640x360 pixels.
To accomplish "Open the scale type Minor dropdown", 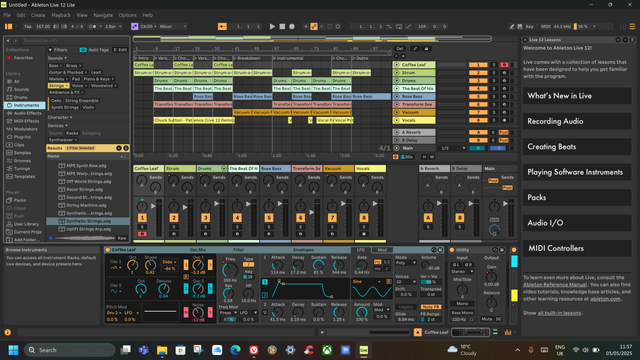I will point(173,27).
